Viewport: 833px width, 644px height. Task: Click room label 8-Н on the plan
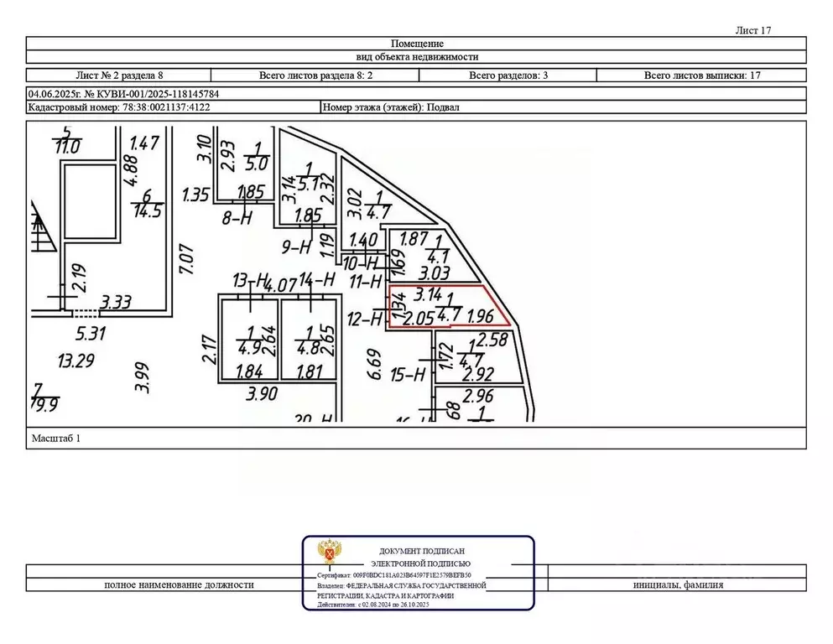pos(237,217)
